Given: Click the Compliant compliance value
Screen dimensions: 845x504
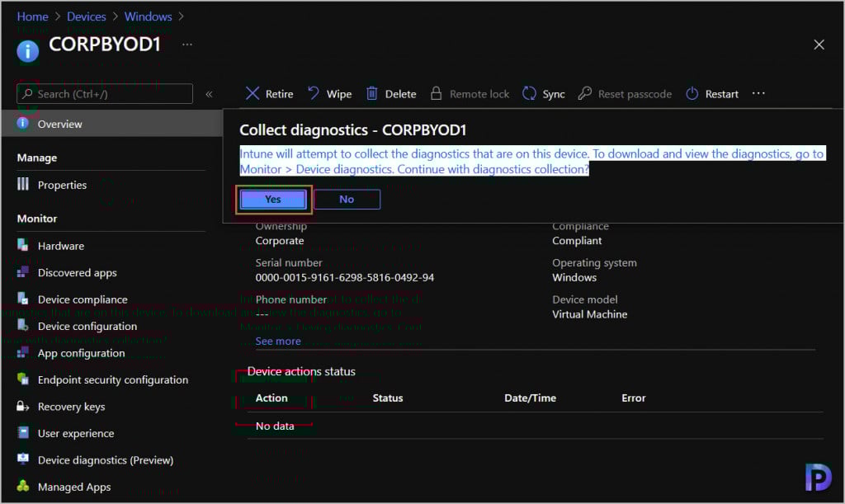Looking at the screenshot, I should 577,241.
